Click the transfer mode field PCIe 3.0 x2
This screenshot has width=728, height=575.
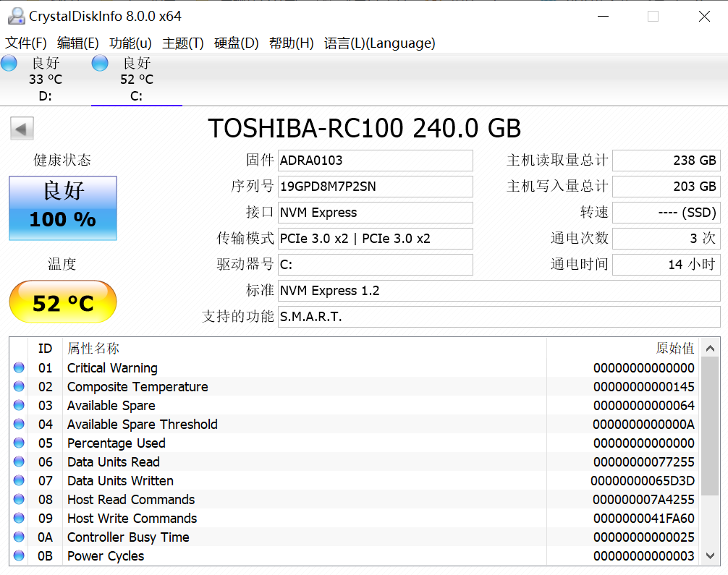click(x=375, y=239)
